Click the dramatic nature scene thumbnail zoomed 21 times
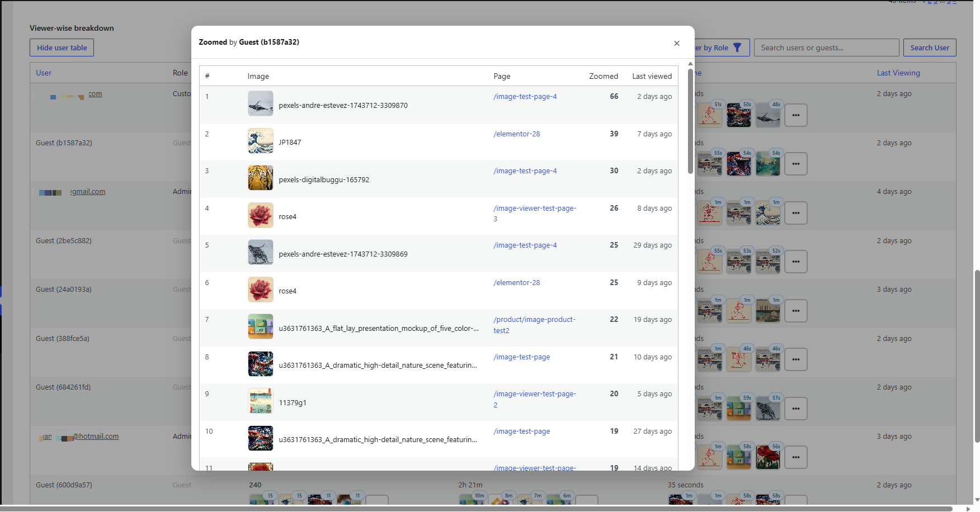 pos(261,364)
